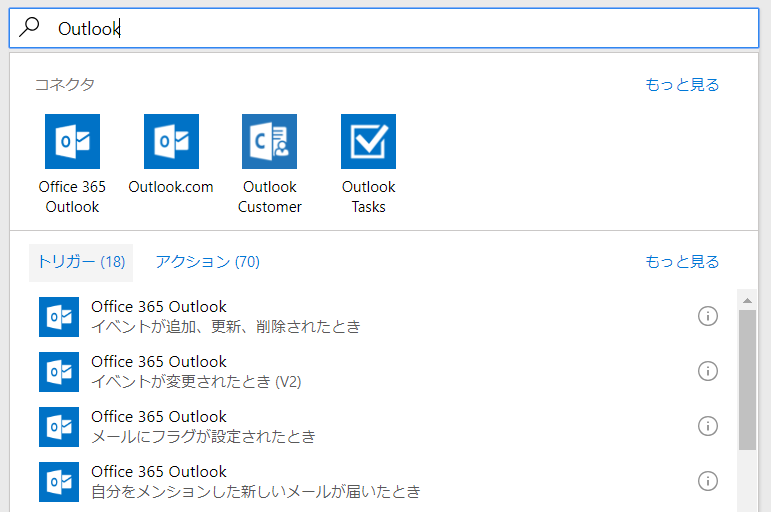Click Outlook icon beside メールにフラグが設定されたとき
The height and width of the screenshot is (512, 771).
[59, 427]
